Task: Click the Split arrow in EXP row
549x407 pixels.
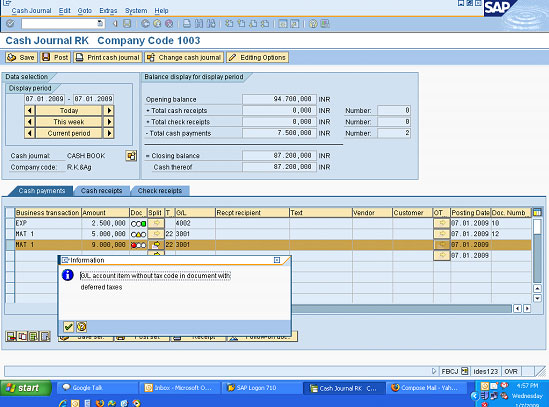Action: [x=156, y=223]
